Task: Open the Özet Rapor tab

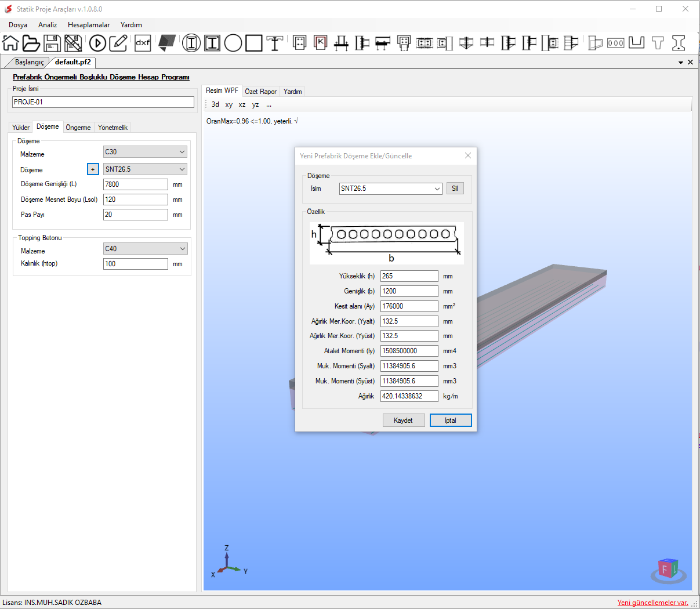Action: click(x=260, y=92)
